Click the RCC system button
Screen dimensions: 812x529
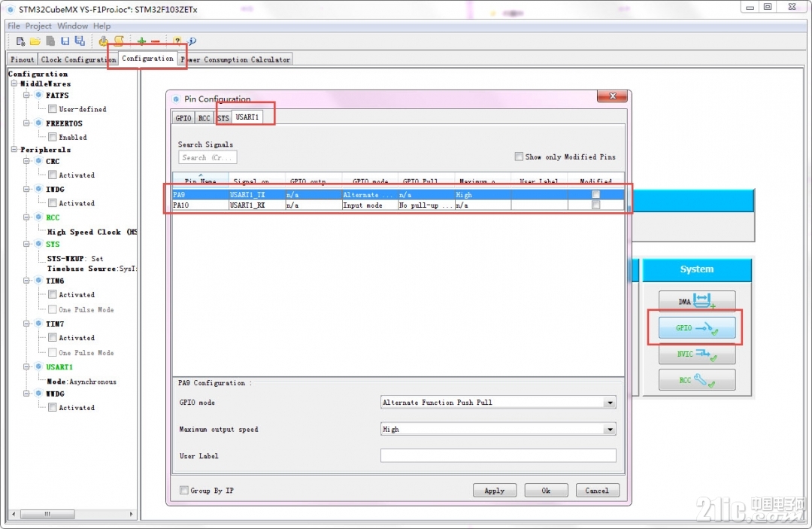click(x=697, y=380)
